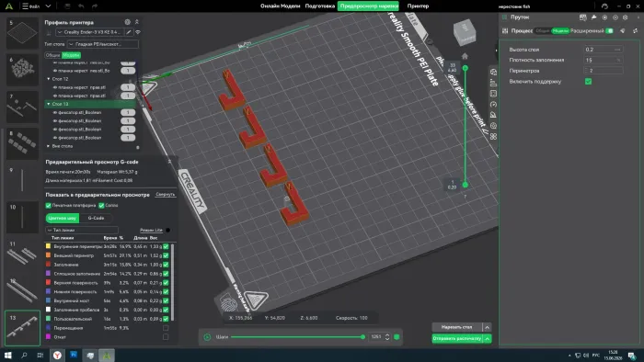Click the undo arrow in top toolbar
The width and height of the screenshot is (644, 362).
[81, 6]
